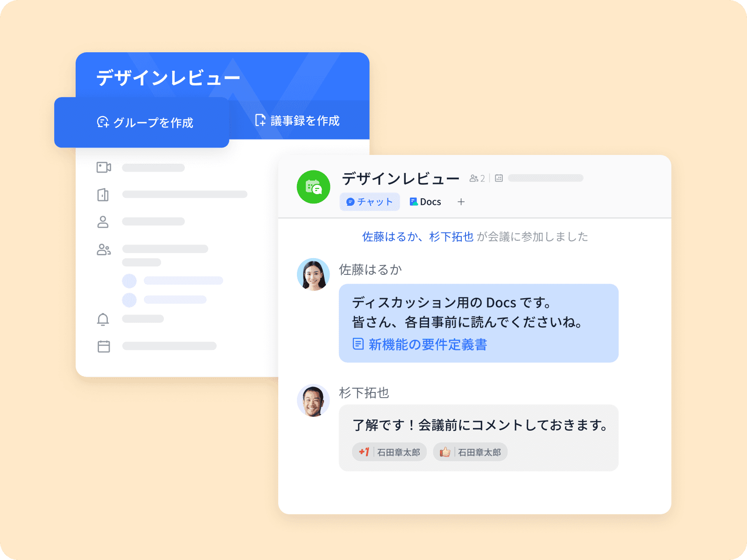
Task: Click the member count icon showing 2
Action: [477, 178]
